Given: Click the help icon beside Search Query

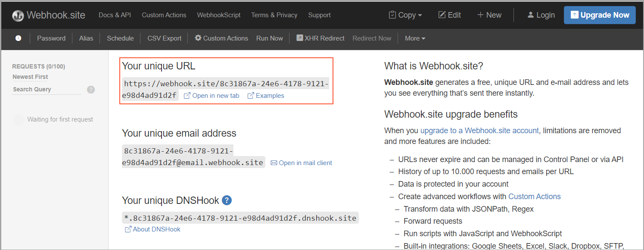Looking at the screenshot, I should point(91,90).
